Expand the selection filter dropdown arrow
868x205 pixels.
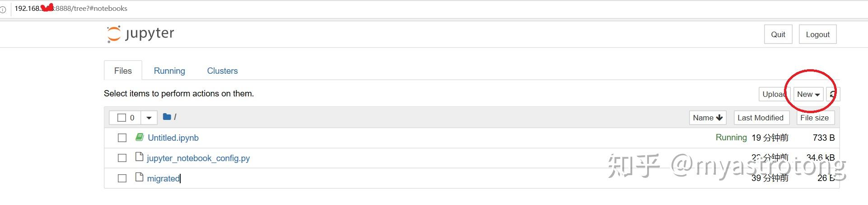[x=149, y=118]
